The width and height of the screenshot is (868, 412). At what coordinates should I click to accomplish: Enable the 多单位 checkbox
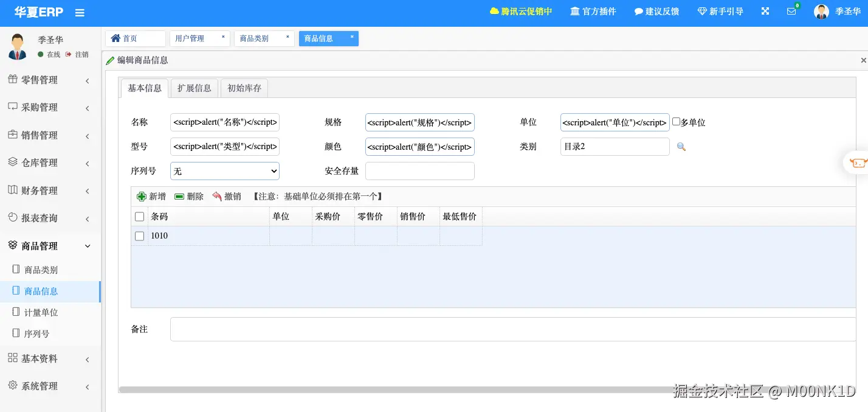pos(675,122)
